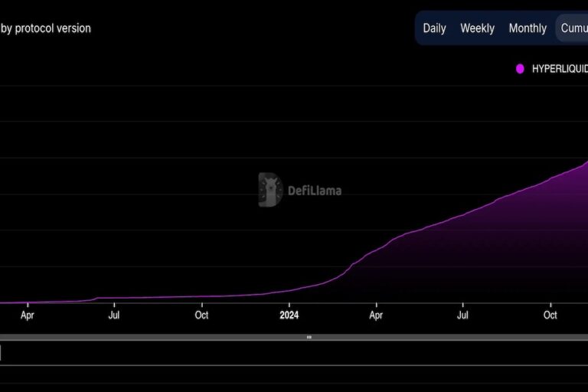Image resolution: width=588 pixels, height=392 pixels.
Task: Click the first Jul axis label
Action: (x=114, y=315)
